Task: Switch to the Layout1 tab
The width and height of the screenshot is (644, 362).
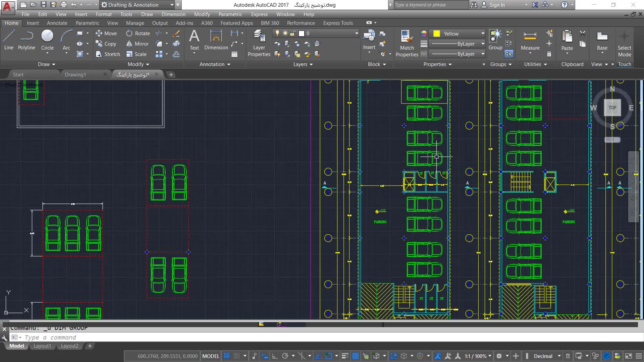Action: 42,346
